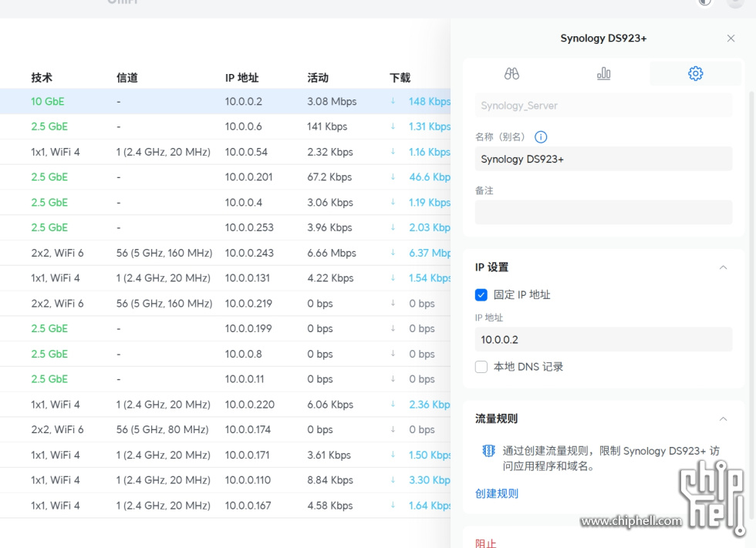Select the row with IP 10.0.0.11
The width and height of the screenshot is (756, 548).
(x=225, y=379)
